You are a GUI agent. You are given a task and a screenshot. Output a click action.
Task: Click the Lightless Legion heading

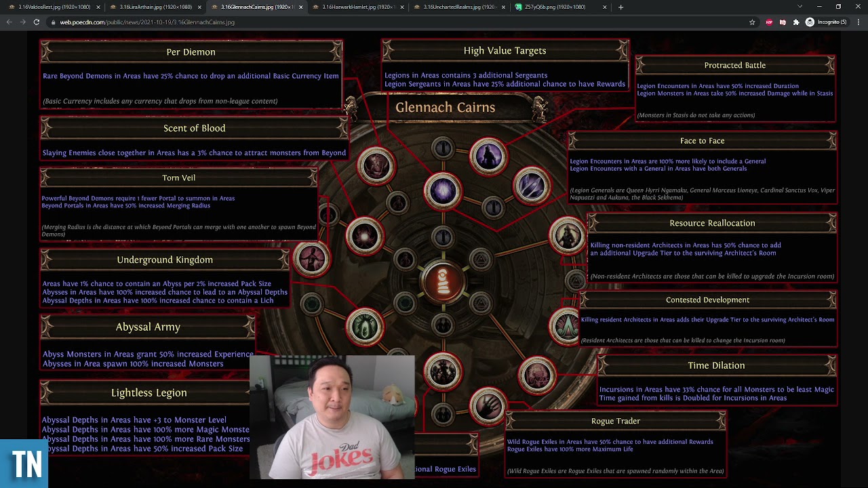pos(149,392)
